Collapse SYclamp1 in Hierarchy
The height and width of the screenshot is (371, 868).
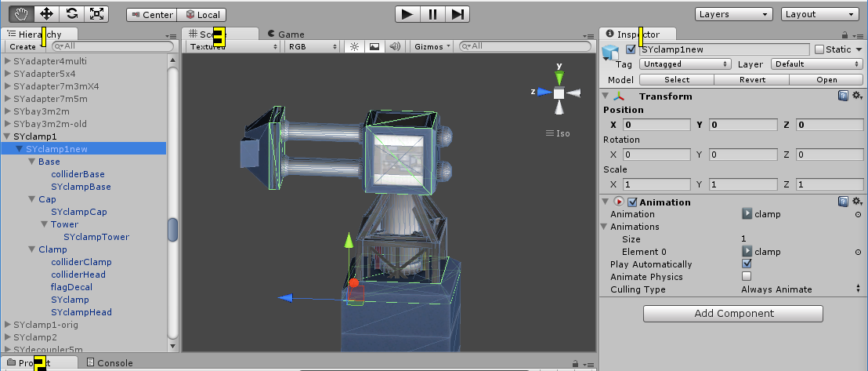8,136
